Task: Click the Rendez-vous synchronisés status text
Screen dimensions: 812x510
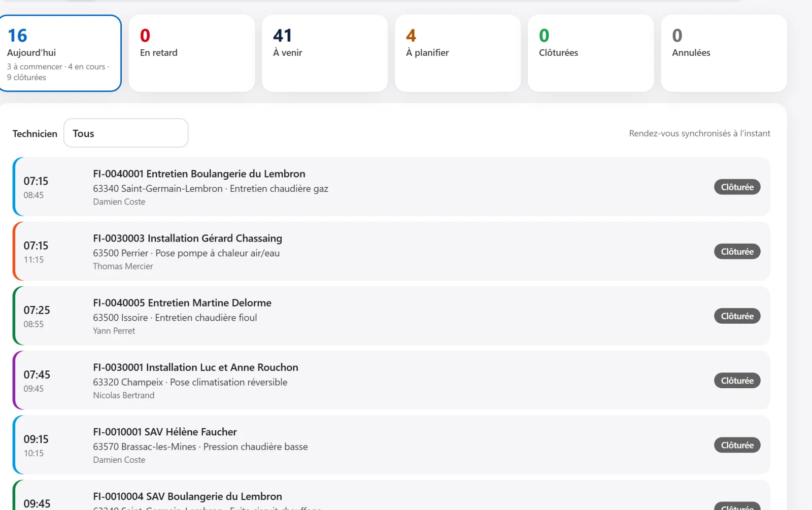Action: (x=699, y=133)
